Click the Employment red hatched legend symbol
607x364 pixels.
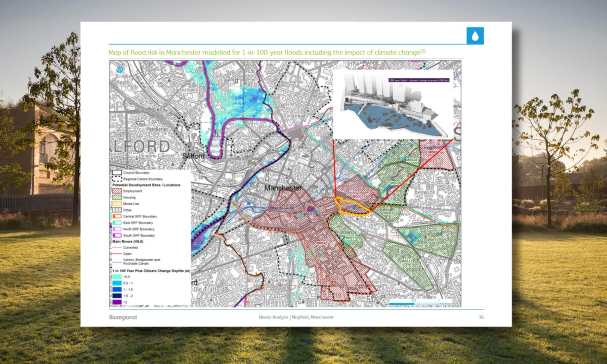(116, 191)
